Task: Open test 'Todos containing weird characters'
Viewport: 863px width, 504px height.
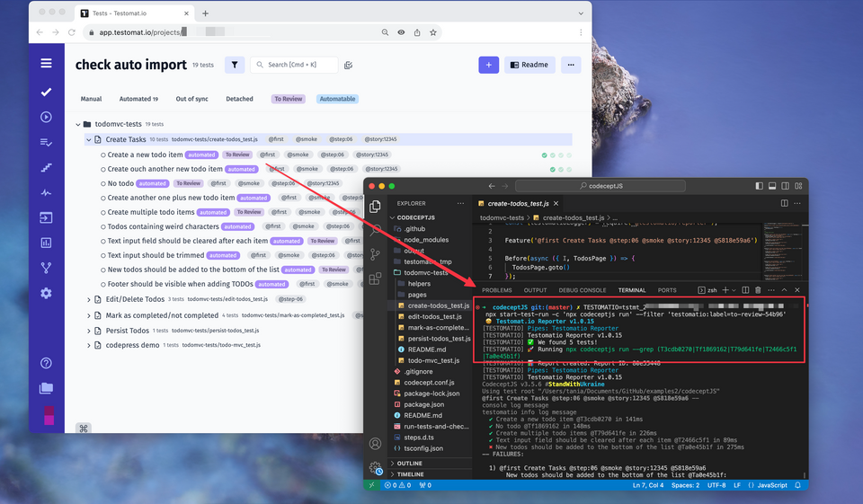Action: 163,226
